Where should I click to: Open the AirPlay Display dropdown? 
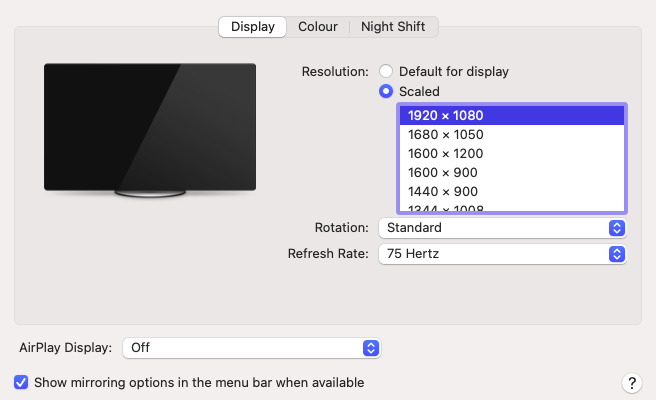click(x=251, y=348)
